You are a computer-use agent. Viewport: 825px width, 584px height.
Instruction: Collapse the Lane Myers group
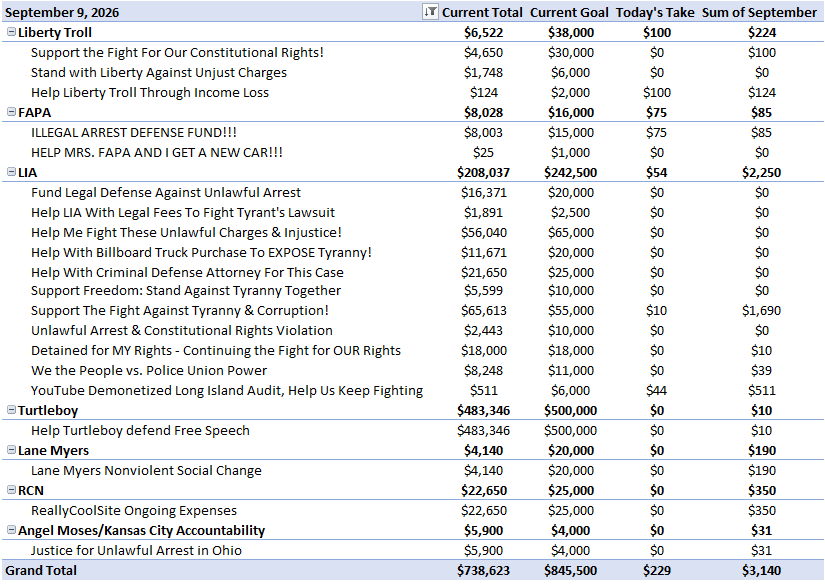pos(11,450)
